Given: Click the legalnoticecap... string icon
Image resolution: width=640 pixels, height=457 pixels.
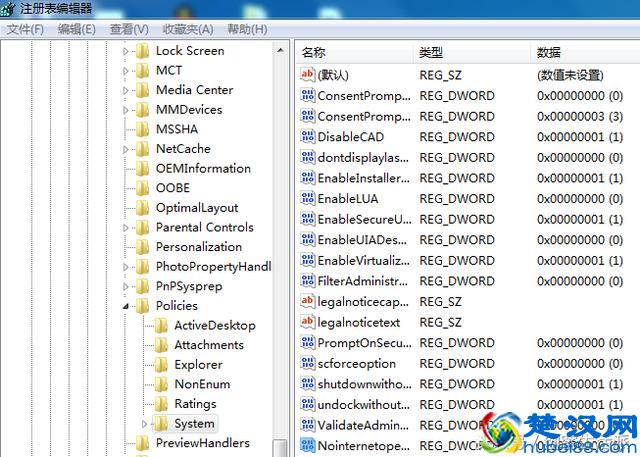Looking at the screenshot, I should click(x=308, y=301).
